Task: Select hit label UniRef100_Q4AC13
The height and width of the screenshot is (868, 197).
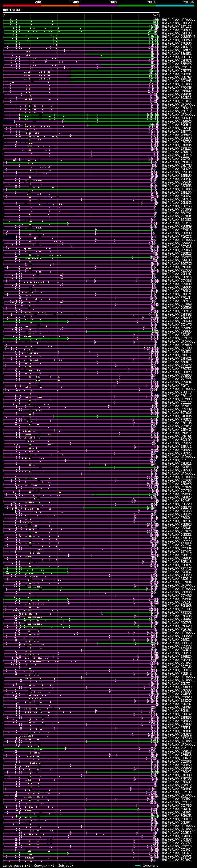Action: point(177,47)
